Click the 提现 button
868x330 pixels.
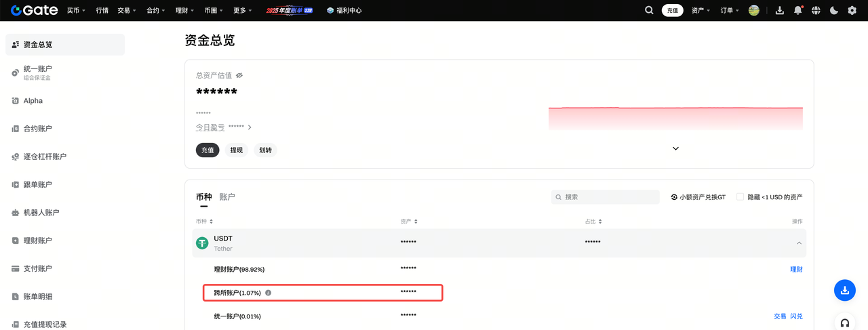236,150
